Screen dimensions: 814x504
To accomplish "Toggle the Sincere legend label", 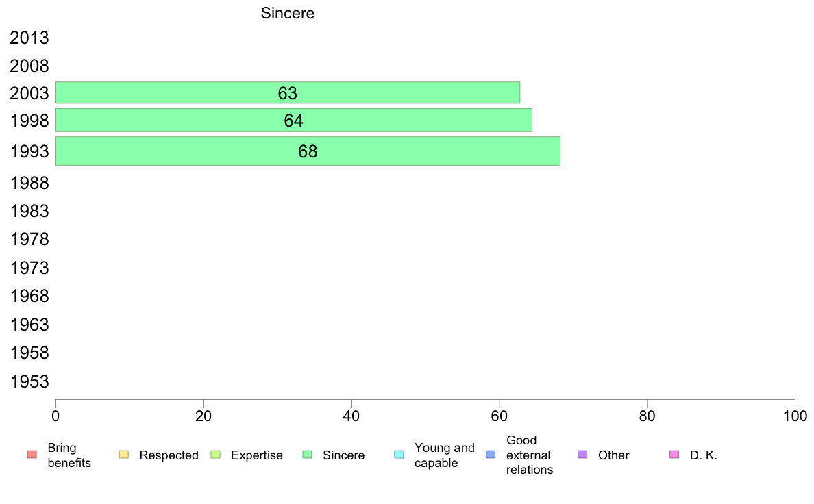I will (344, 455).
